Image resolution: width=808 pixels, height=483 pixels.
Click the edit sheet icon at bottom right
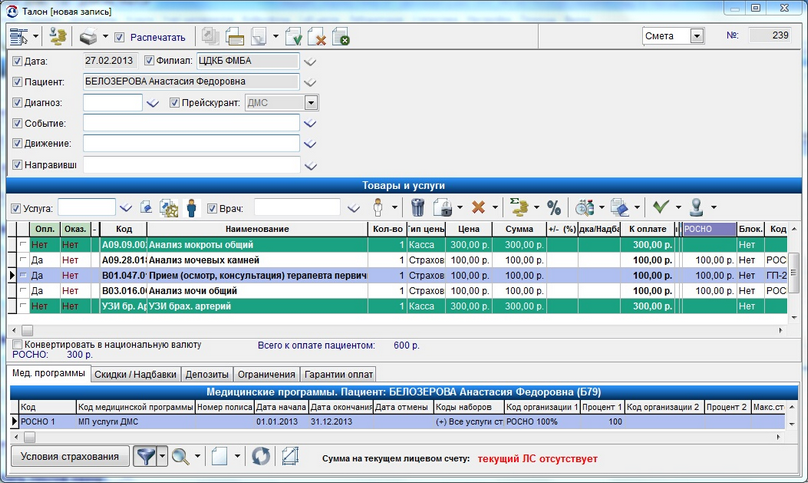pos(290,456)
